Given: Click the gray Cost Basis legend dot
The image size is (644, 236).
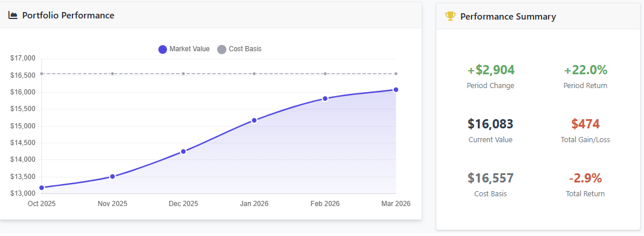Looking at the screenshot, I should tap(222, 50).
